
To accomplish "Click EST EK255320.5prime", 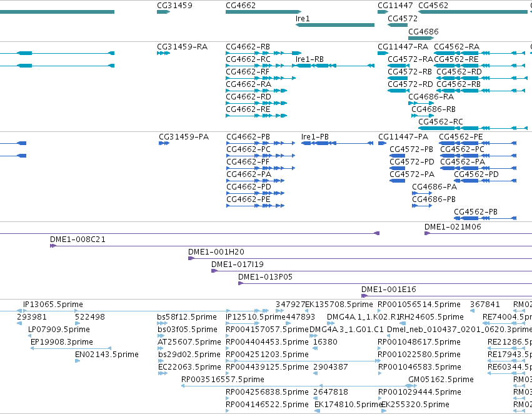I will (415, 405).
